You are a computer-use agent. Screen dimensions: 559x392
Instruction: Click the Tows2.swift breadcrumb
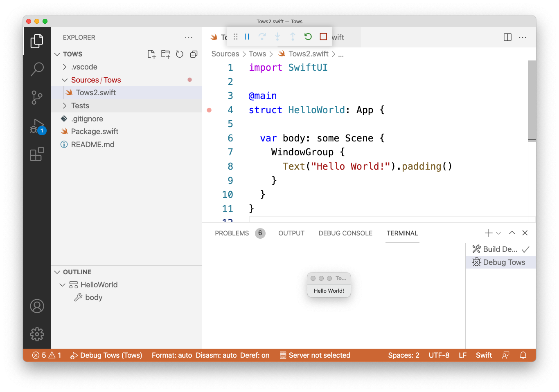(303, 54)
